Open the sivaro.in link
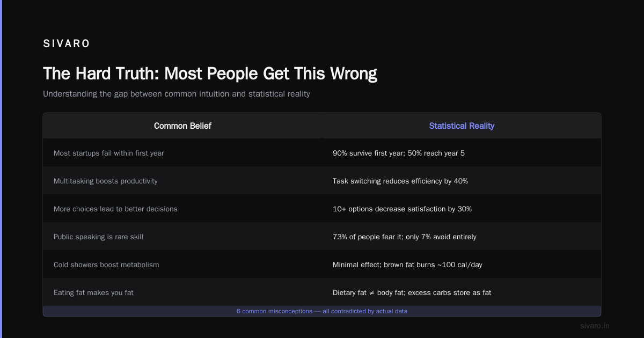This screenshot has width=644, height=338. click(x=595, y=326)
